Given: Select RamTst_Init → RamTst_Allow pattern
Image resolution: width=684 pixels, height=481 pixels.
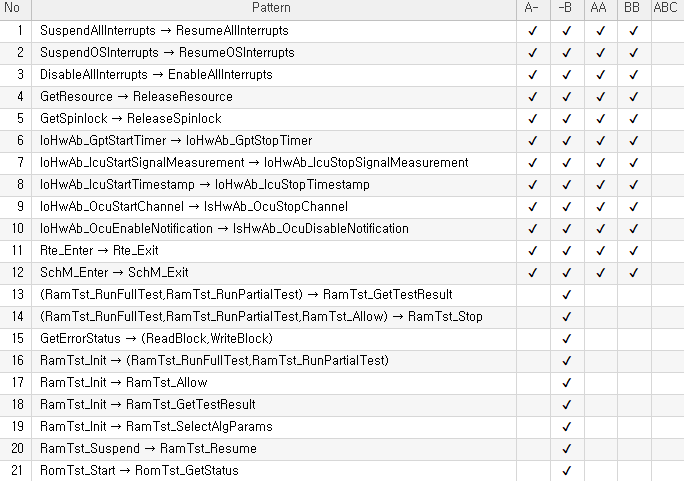Looking at the screenshot, I should tap(124, 383).
